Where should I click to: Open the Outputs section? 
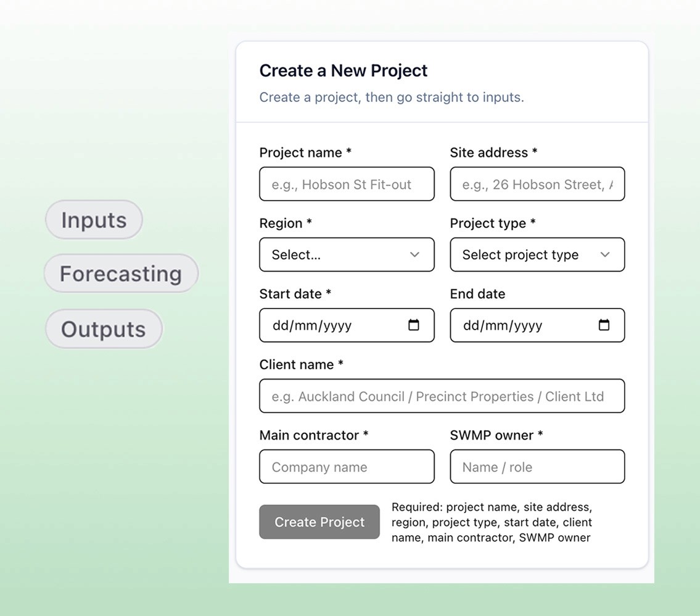click(103, 329)
